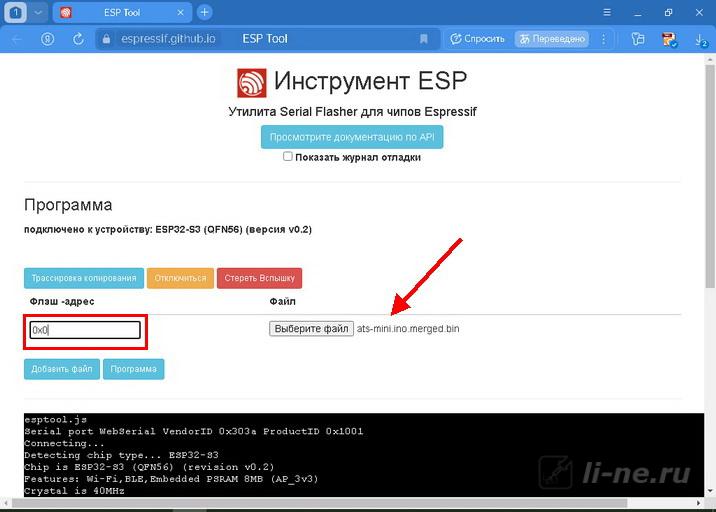Click the scrollbar down arrow
This screenshot has width=716, height=512.
pos(710,491)
